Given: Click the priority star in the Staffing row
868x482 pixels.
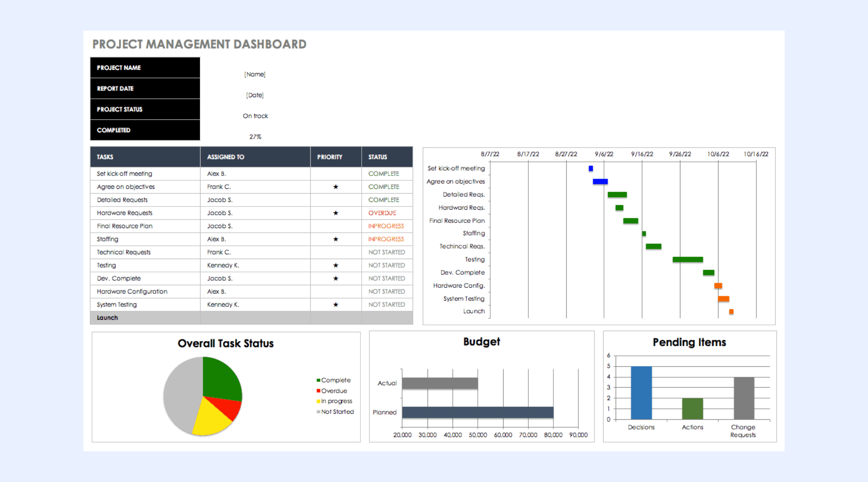Looking at the screenshot, I should (x=336, y=239).
